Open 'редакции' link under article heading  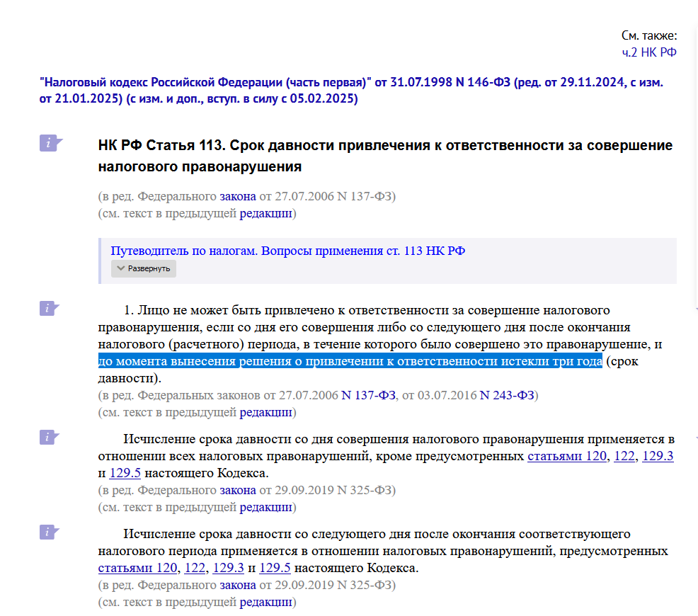coord(265,213)
